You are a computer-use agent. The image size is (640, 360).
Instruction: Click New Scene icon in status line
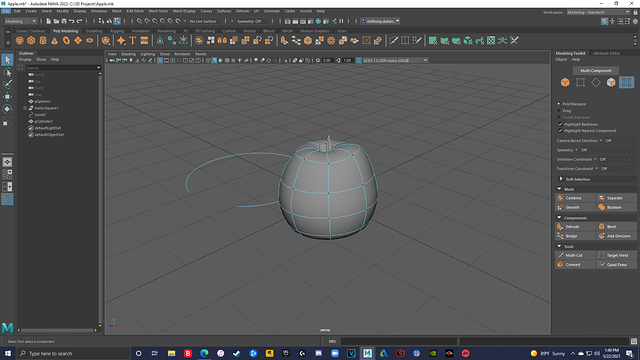click(49, 21)
